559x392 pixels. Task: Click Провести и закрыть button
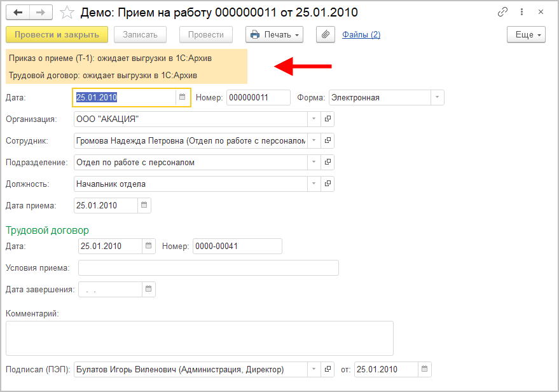57,34
